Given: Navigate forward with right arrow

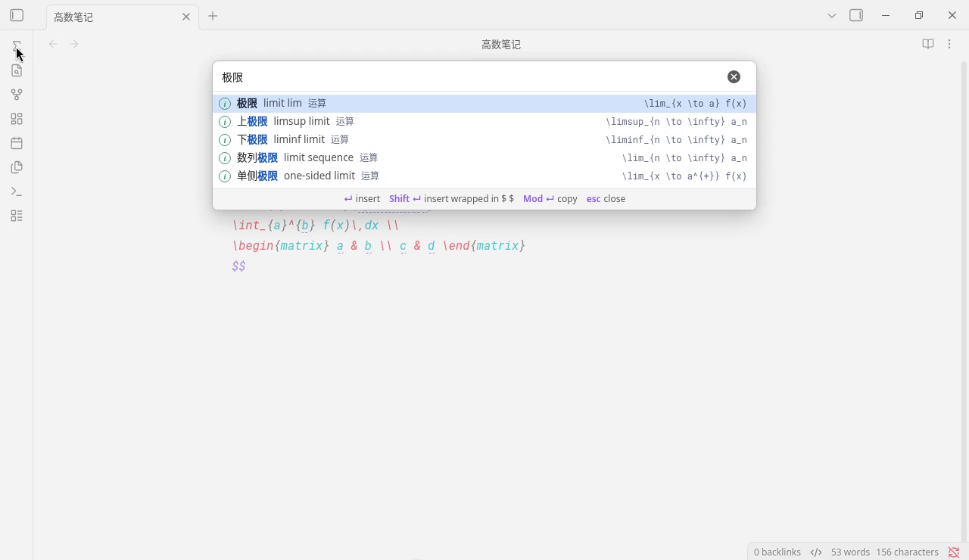Looking at the screenshot, I should coord(74,44).
